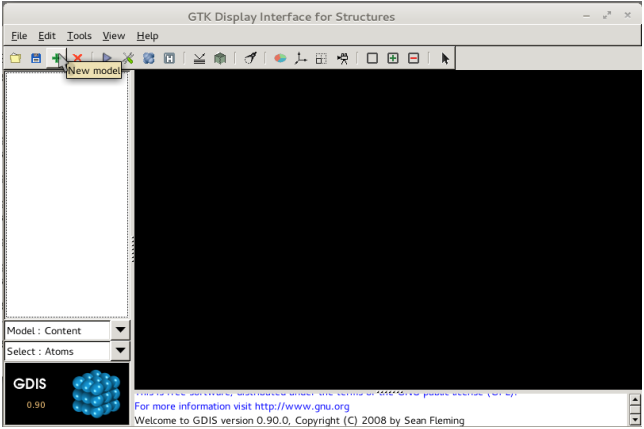This screenshot has width=644, height=429.
Task: Click the coordinate axes icon
Action: coord(301,58)
